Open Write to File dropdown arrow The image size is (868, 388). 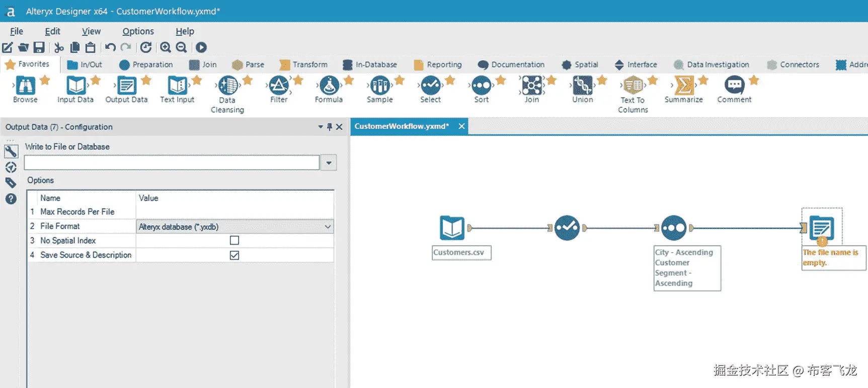pyautogui.click(x=329, y=163)
